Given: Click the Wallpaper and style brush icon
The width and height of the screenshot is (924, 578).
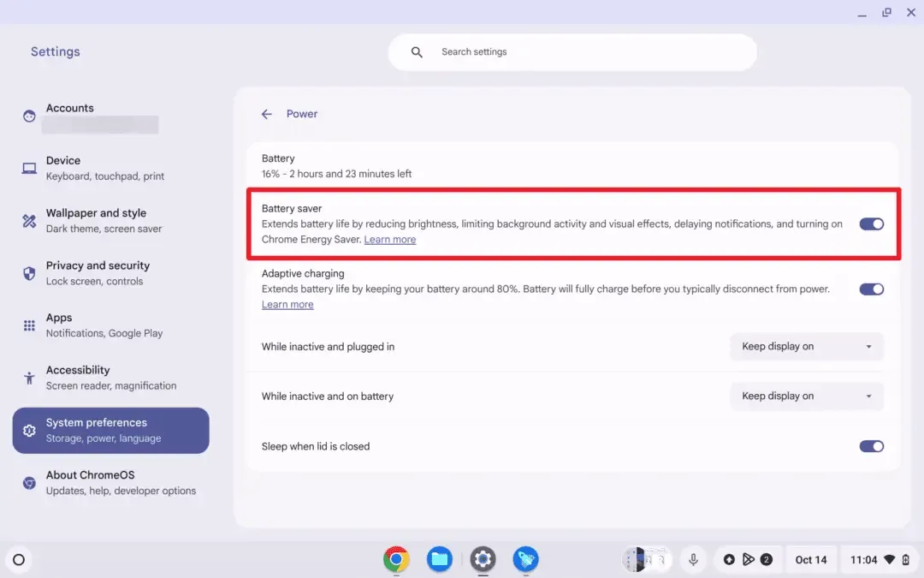Looking at the screenshot, I should click(x=29, y=221).
